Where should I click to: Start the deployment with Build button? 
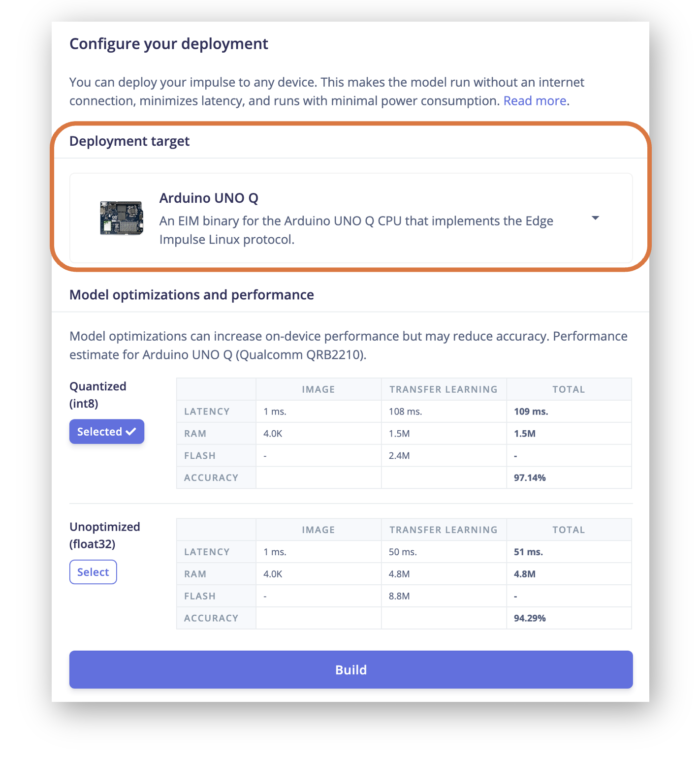(x=351, y=669)
